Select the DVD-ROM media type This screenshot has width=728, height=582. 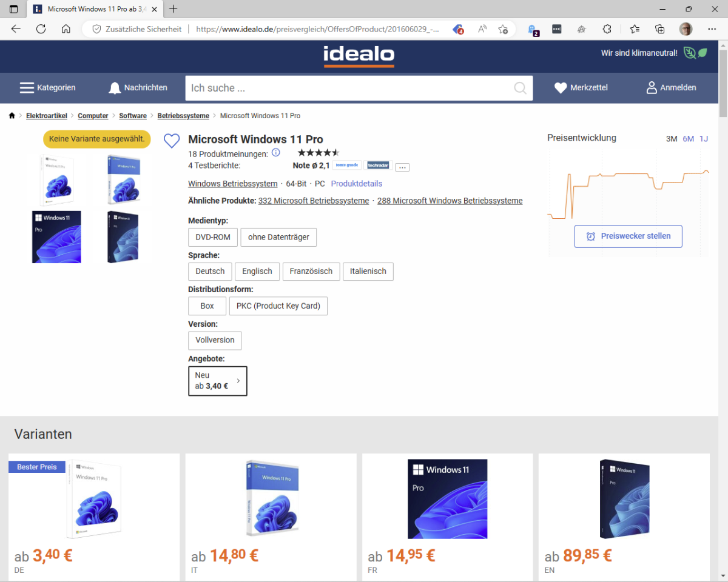click(x=213, y=237)
